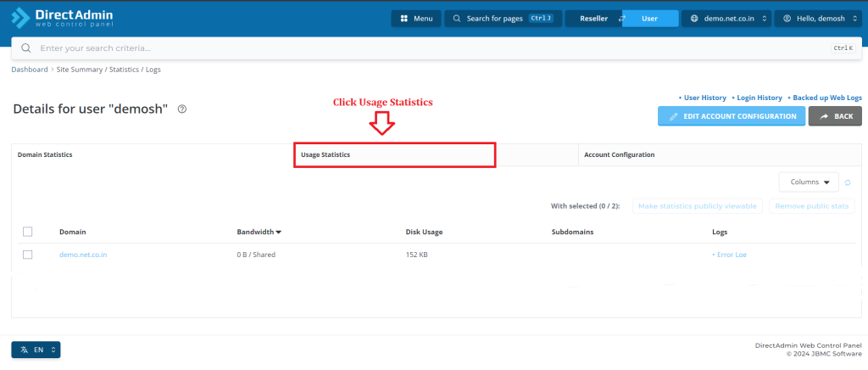
Task: Click Edit Account Configuration button
Action: pyautogui.click(x=732, y=116)
